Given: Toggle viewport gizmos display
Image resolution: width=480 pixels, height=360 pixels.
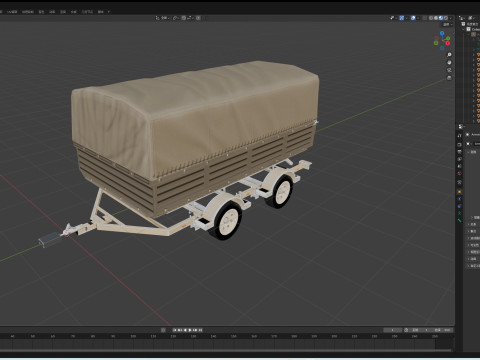Looking at the screenshot, I should [402, 18].
